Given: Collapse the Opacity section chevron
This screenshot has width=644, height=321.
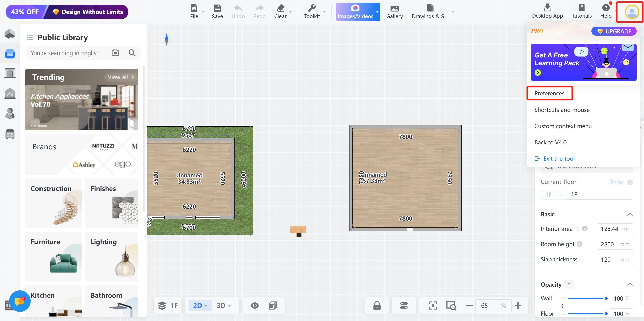Looking at the screenshot, I should [630, 284].
